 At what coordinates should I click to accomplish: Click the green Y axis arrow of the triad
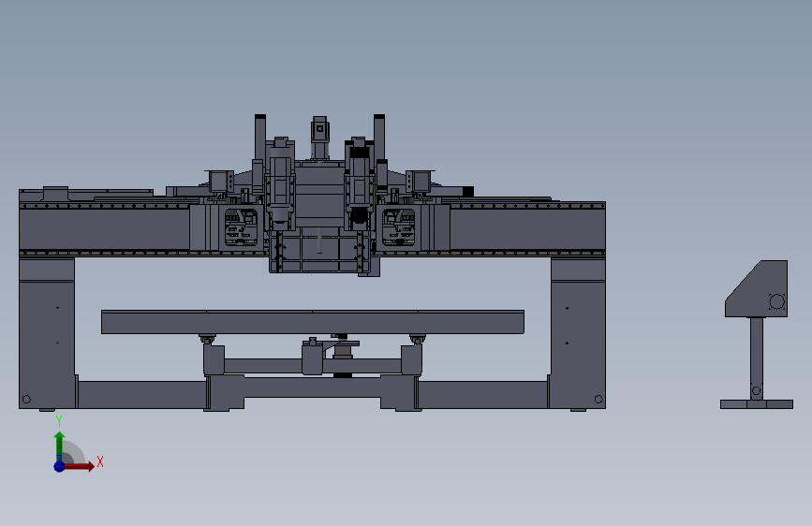(x=60, y=445)
